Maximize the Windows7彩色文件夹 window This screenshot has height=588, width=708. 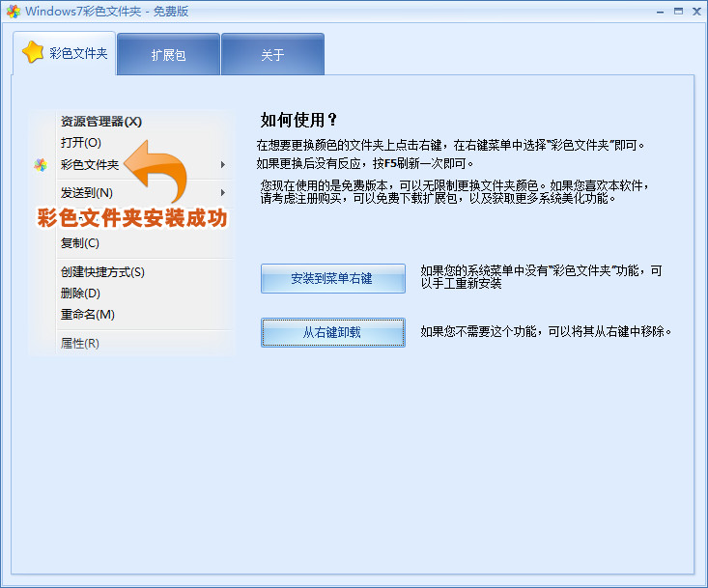[678, 12]
